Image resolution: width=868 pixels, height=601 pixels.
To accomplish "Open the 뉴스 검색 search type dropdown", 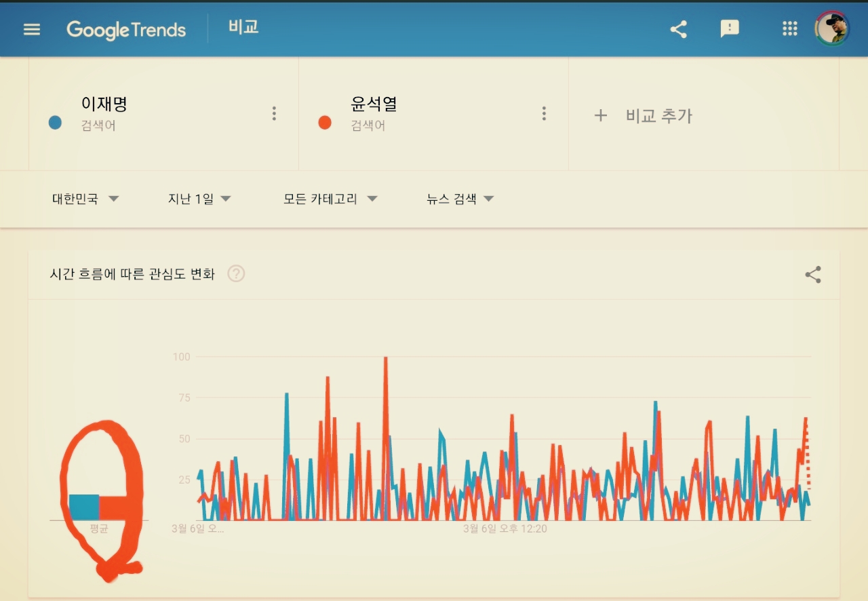I will click(460, 199).
